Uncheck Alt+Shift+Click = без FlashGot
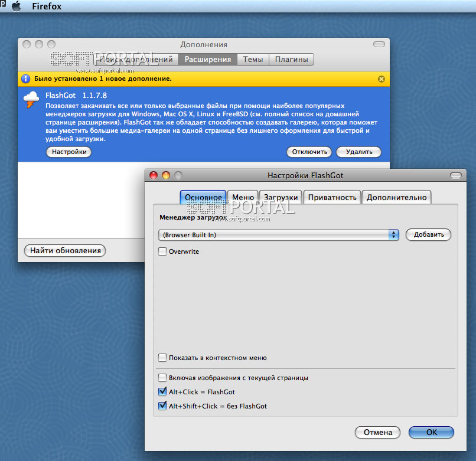 point(162,406)
